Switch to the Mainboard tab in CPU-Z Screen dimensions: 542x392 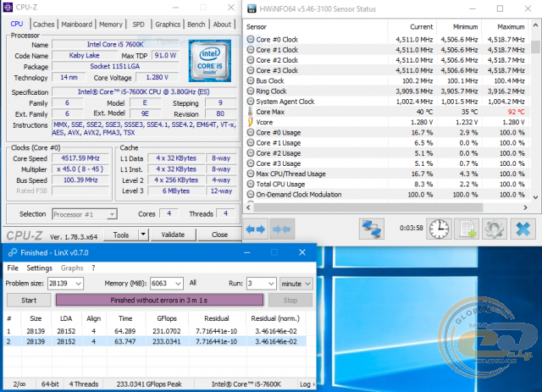click(77, 25)
